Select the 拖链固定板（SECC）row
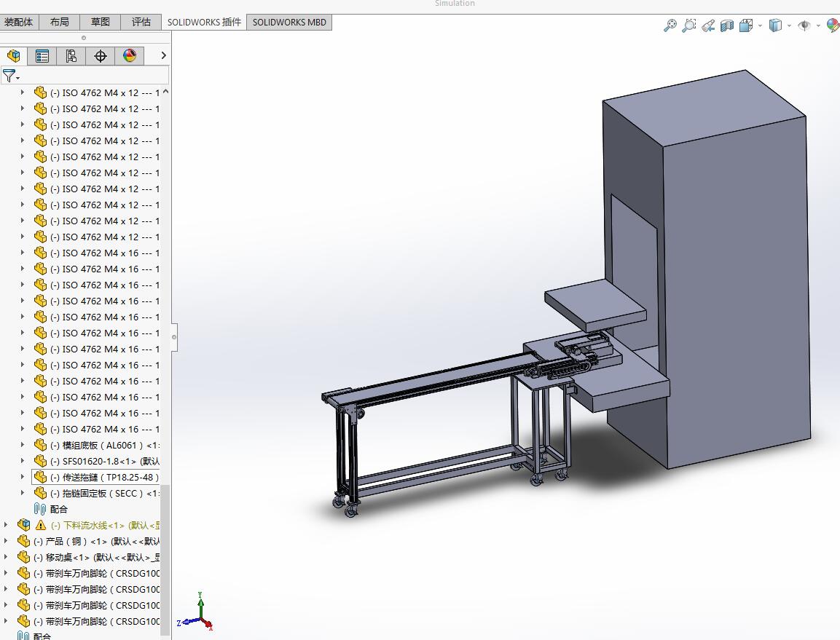 pos(96,493)
